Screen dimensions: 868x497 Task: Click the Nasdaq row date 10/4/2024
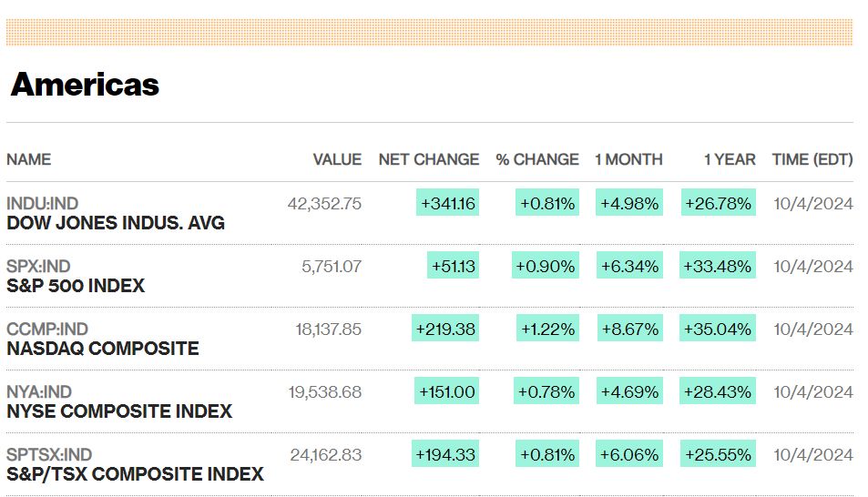coord(813,330)
